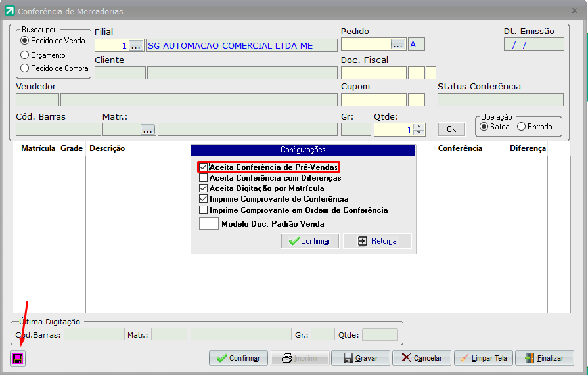Click the pink floppy disk settings icon
The width and height of the screenshot is (588, 375).
click(18, 359)
